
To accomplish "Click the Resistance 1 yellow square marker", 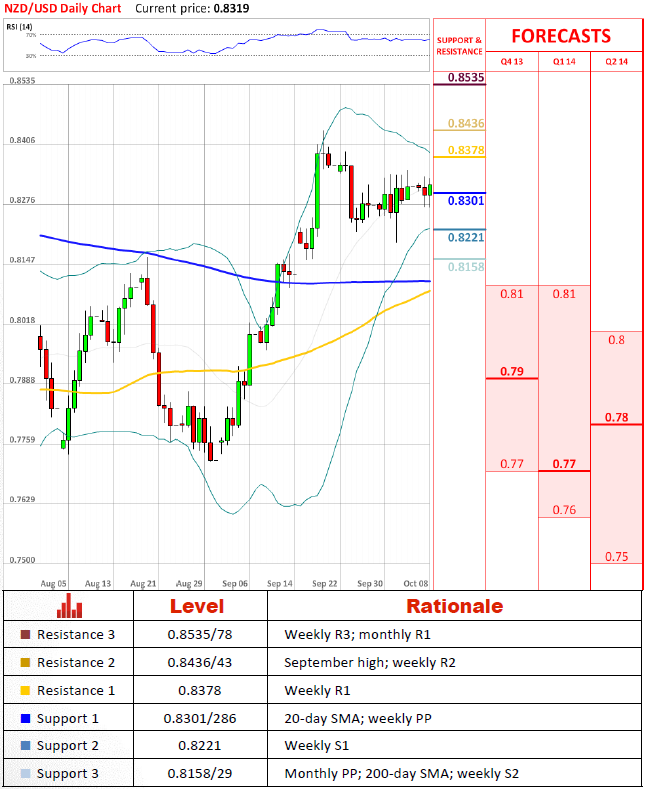I will tap(26, 691).
